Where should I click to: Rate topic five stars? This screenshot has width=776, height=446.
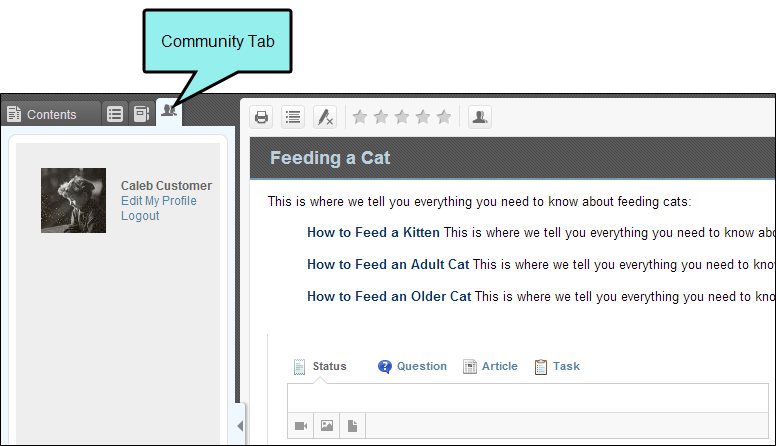click(x=444, y=117)
